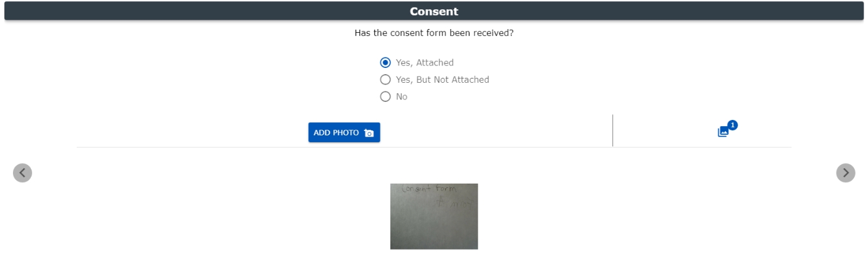Advance to next section with right arrow

pos(846,173)
